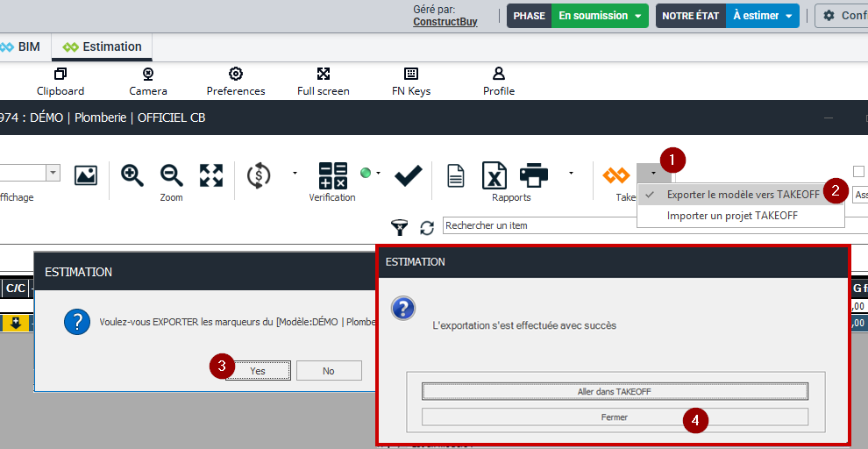Click the checkmark verification icon
The height and width of the screenshot is (449, 868).
[408, 175]
